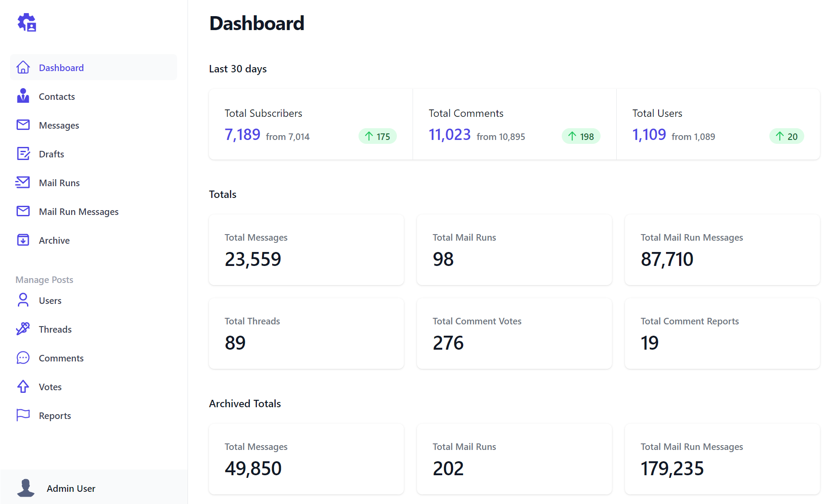Click the 'from 10,895' text
This screenshot has width=840, height=504.
[x=501, y=137]
